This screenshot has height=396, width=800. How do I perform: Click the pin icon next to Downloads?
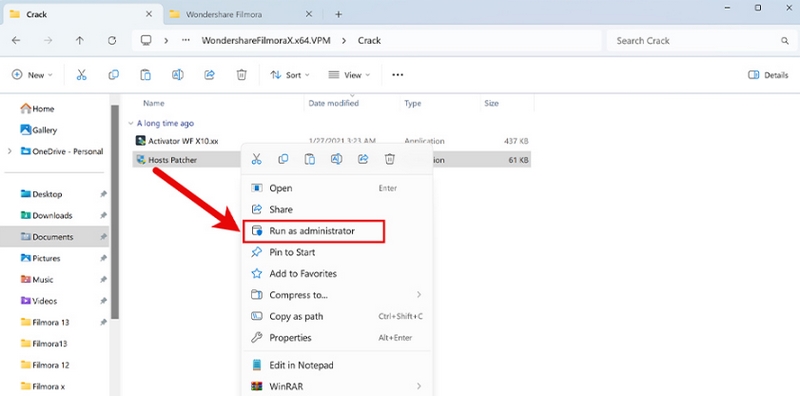pyautogui.click(x=103, y=215)
